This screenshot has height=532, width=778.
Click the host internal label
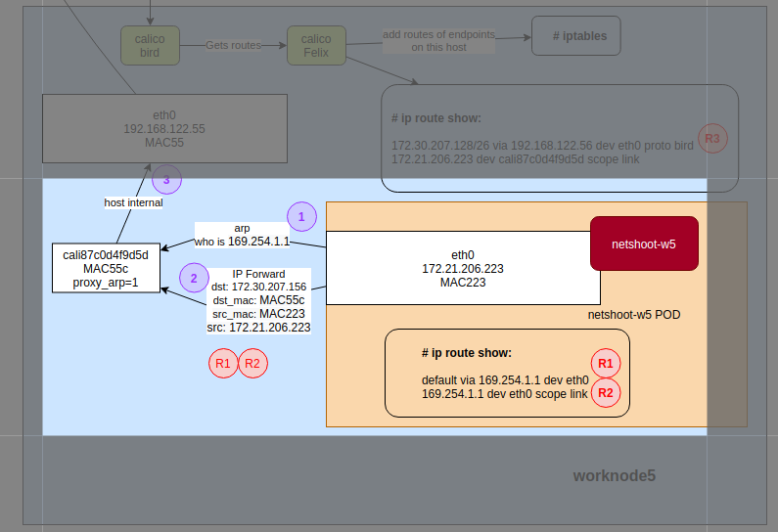(133, 203)
